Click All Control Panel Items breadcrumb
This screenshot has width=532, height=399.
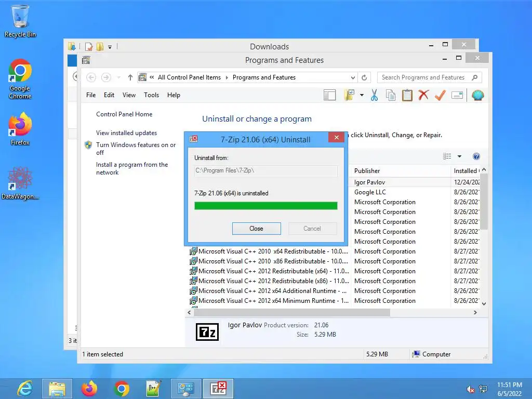point(189,77)
